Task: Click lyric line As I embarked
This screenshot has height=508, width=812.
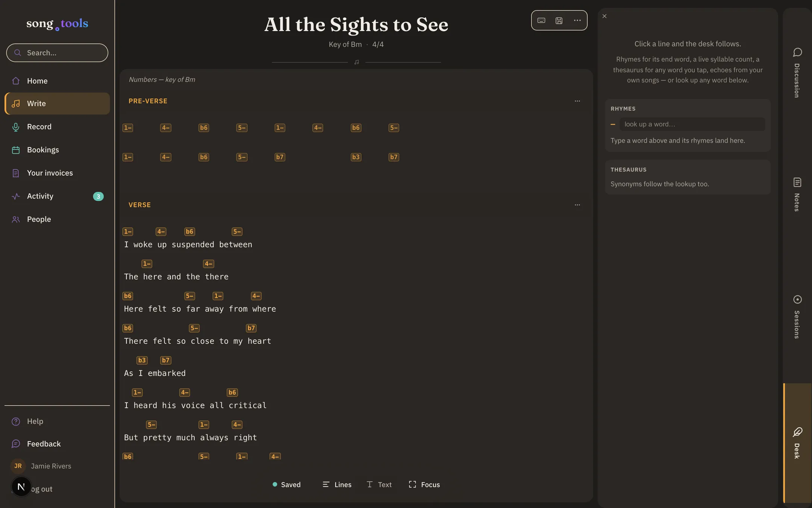Action: tap(155, 373)
